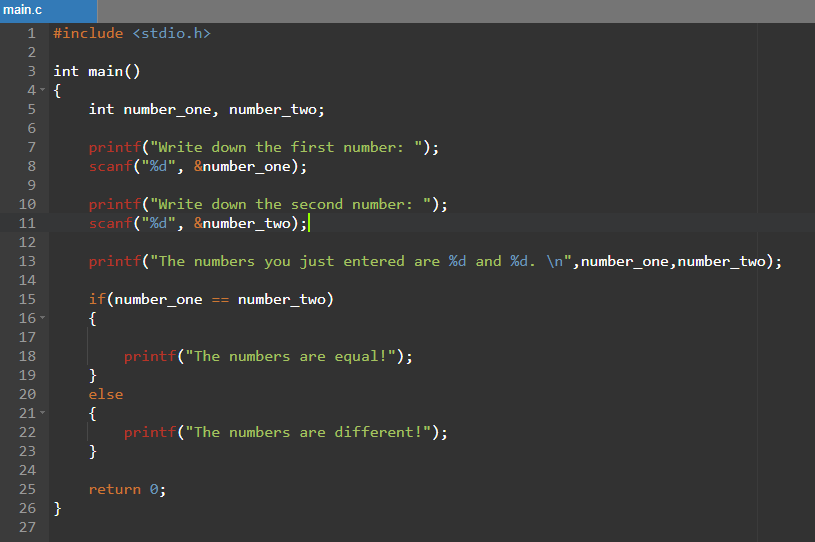Click 'number_two' argument at the end of line 13

tap(721, 261)
